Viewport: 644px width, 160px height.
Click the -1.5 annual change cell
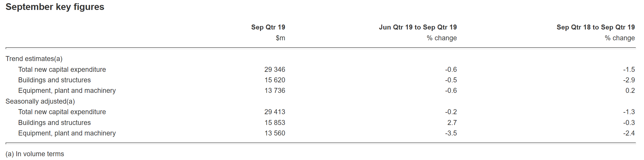629,69
